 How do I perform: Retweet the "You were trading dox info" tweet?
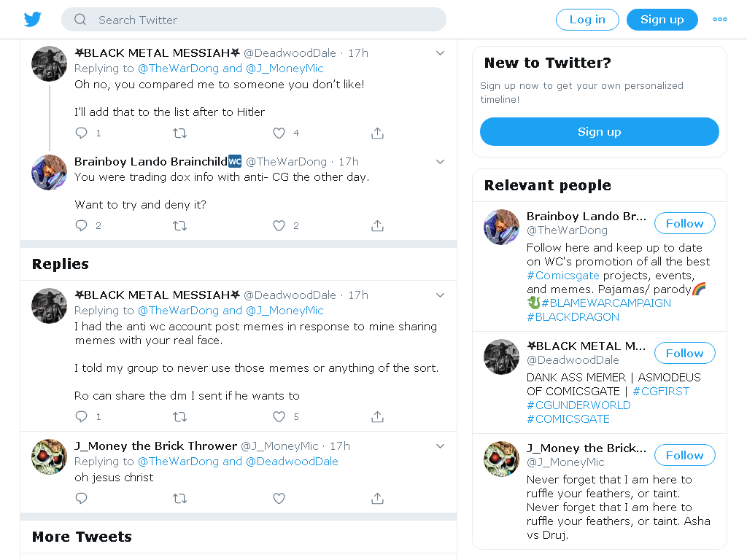pyautogui.click(x=179, y=226)
